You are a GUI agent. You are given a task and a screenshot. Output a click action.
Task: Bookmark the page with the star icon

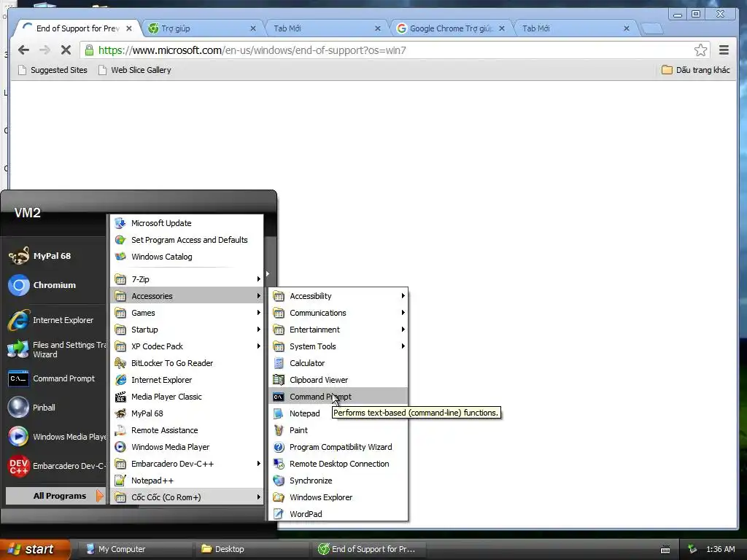pos(700,50)
